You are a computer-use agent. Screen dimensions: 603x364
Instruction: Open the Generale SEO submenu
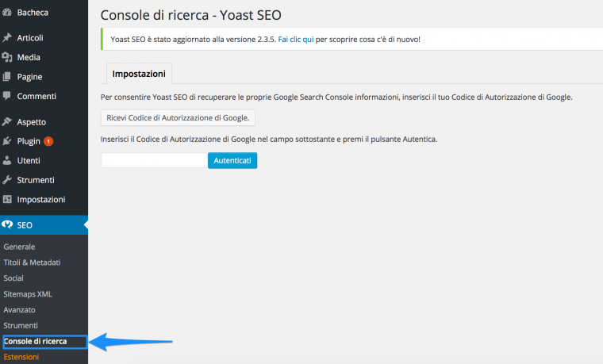(x=19, y=247)
